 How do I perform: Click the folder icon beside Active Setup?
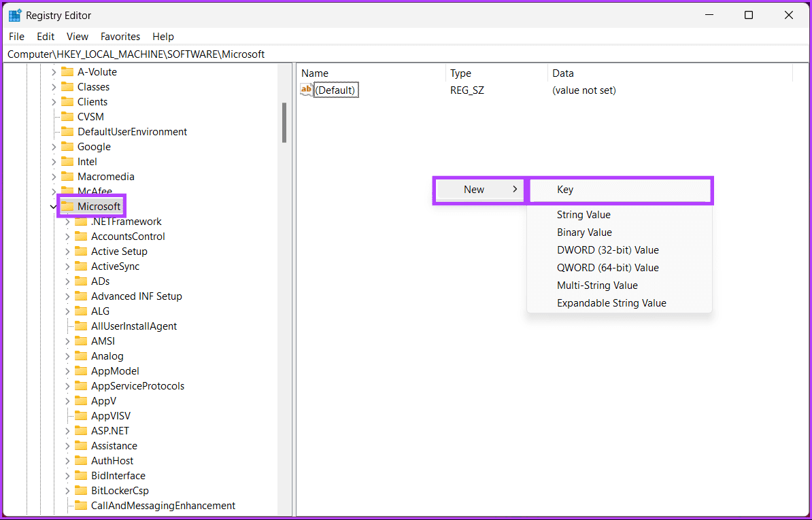pyautogui.click(x=81, y=252)
